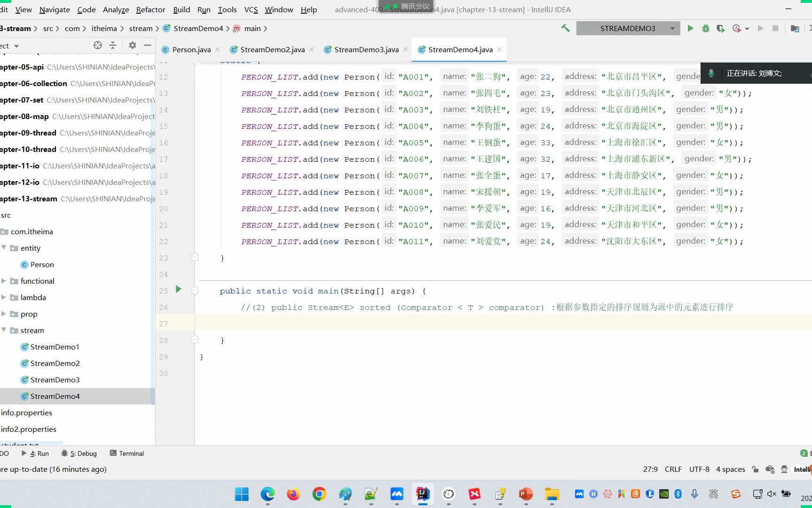The image size is (812, 508).
Task: Open the View menu
Action: (x=23, y=9)
